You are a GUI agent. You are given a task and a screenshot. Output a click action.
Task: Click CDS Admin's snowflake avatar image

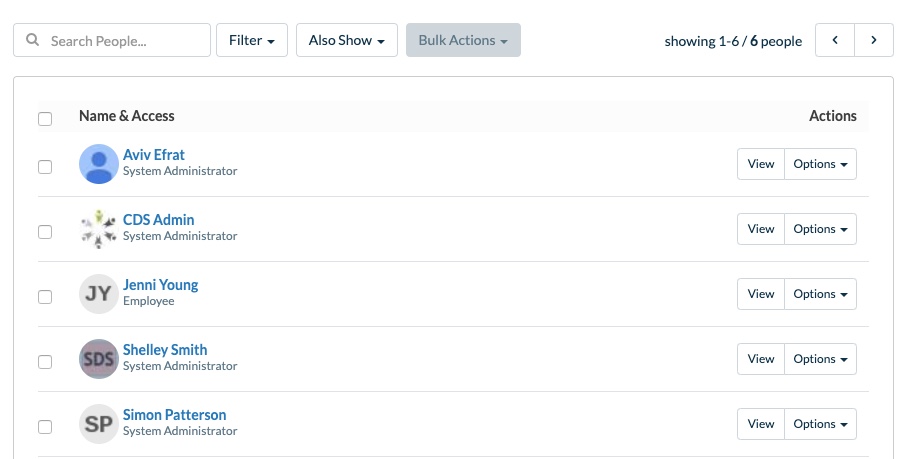(99, 229)
